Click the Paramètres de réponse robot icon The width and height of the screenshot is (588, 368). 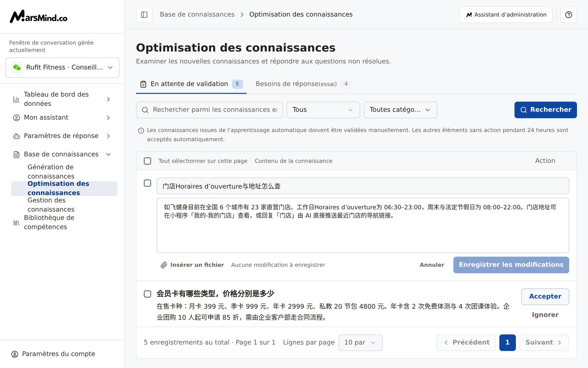coord(17,136)
